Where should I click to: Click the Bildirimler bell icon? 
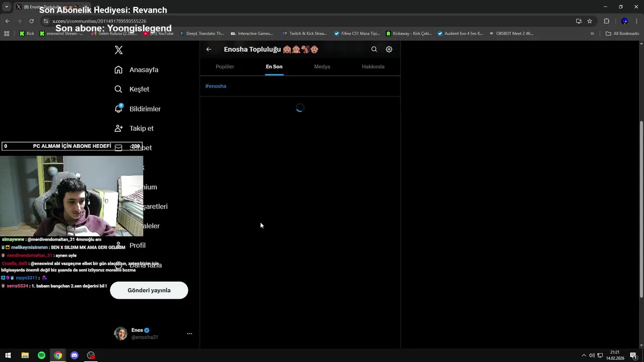tap(118, 109)
